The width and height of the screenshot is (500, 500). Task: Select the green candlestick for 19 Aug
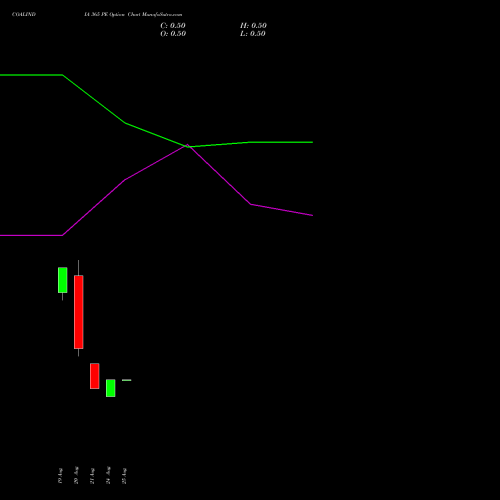[x=62, y=280]
